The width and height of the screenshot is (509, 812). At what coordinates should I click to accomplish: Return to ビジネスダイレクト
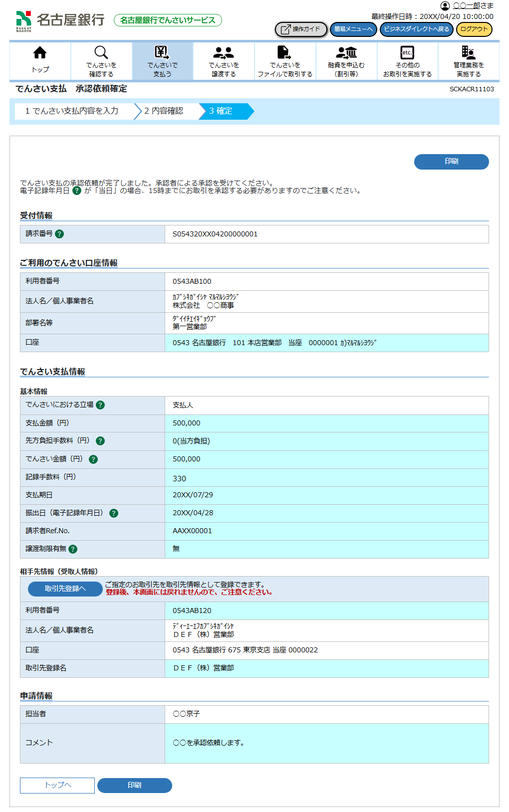coord(417,29)
